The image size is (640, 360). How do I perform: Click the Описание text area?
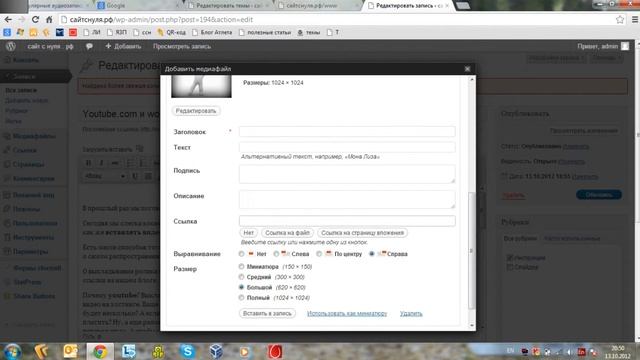click(347, 199)
